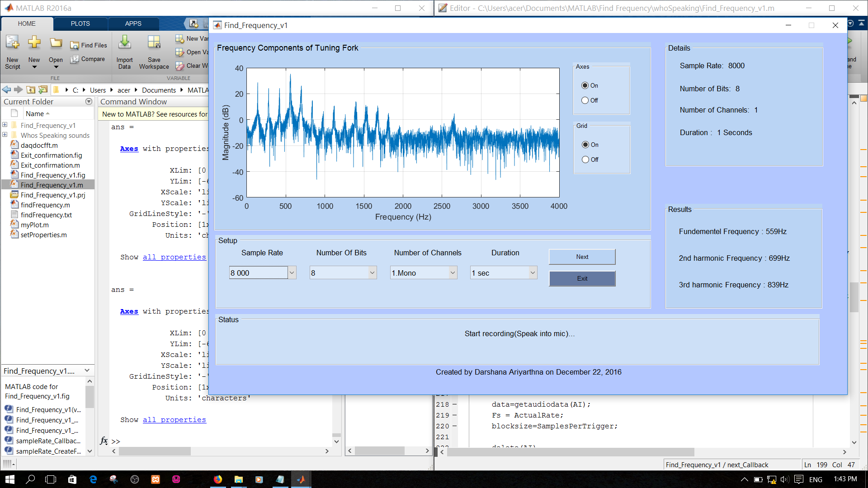Select the Axes Off radio button
Image resolution: width=868 pixels, height=488 pixels.
[x=585, y=100]
